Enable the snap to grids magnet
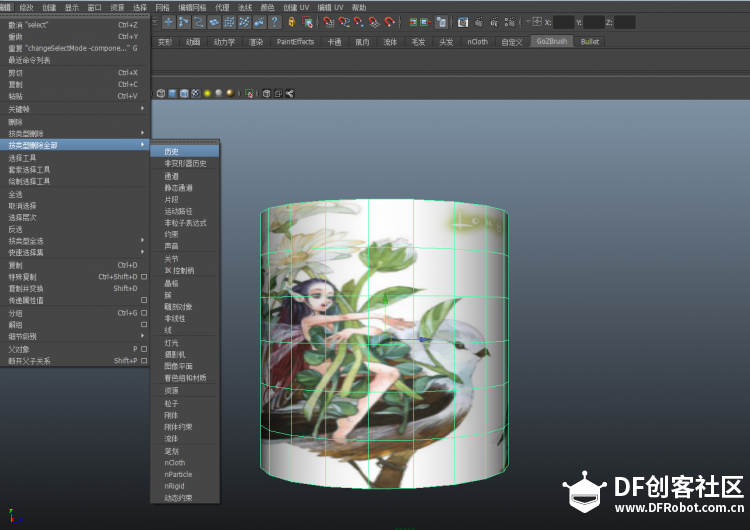 [x=328, y=22]
